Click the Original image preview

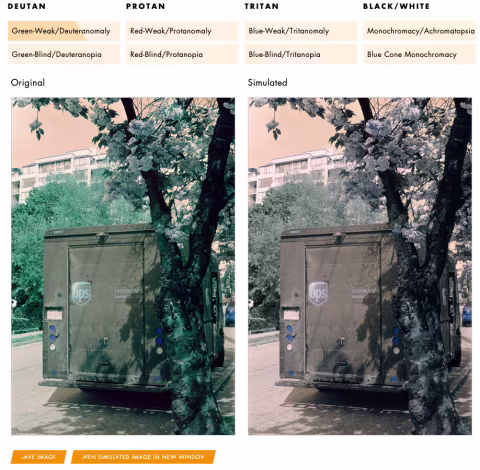(123, 266)
